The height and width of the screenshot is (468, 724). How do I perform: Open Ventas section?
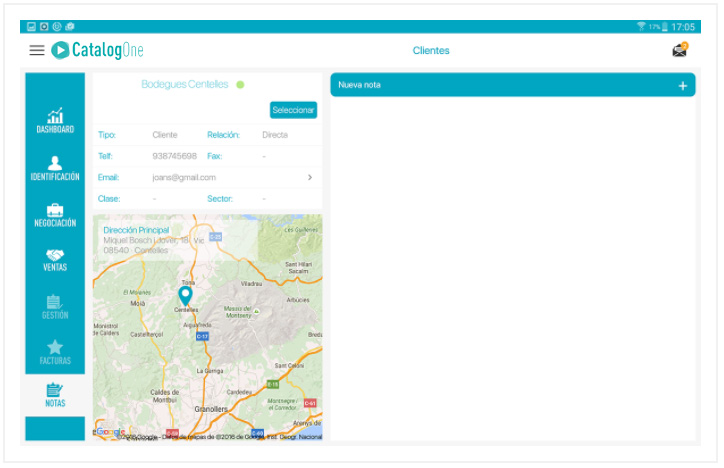[x=55, y=260]
